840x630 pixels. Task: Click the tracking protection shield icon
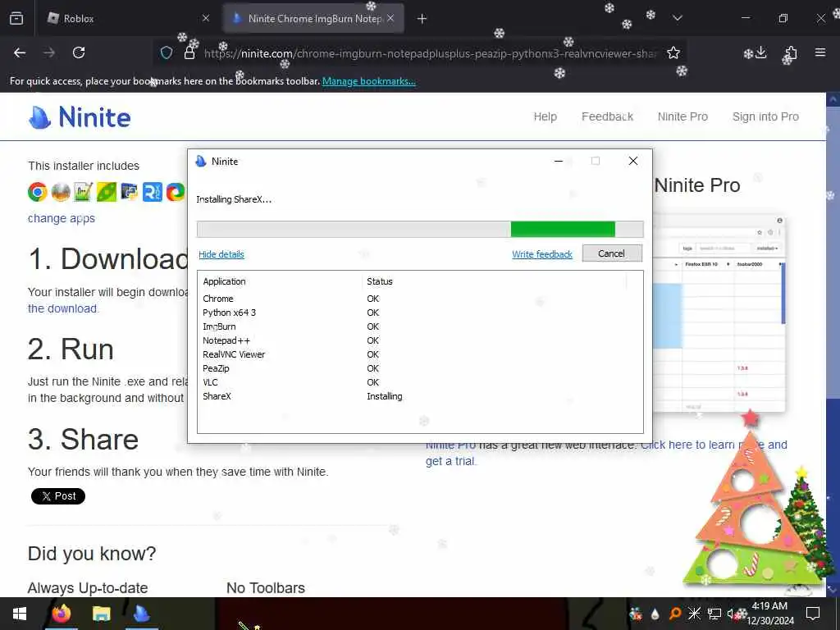click(167, 52)
